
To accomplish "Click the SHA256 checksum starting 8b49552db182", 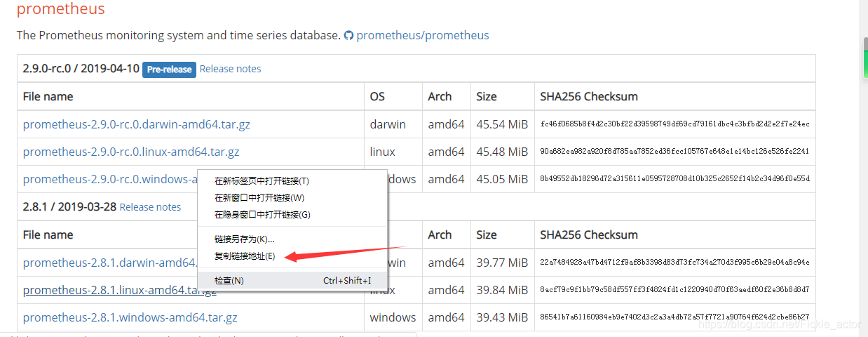I will pyautogui.click(x=674, y=179).
